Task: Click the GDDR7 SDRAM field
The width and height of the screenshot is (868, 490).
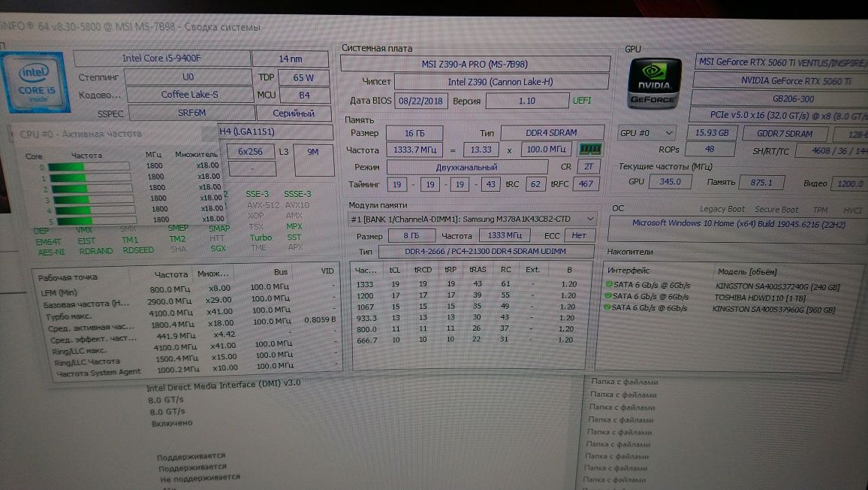Action: pos(785,134)
